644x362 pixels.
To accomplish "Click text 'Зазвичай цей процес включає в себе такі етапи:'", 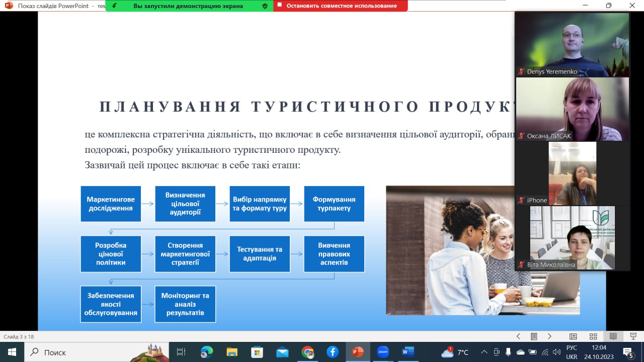I will (x=192, y=165).
